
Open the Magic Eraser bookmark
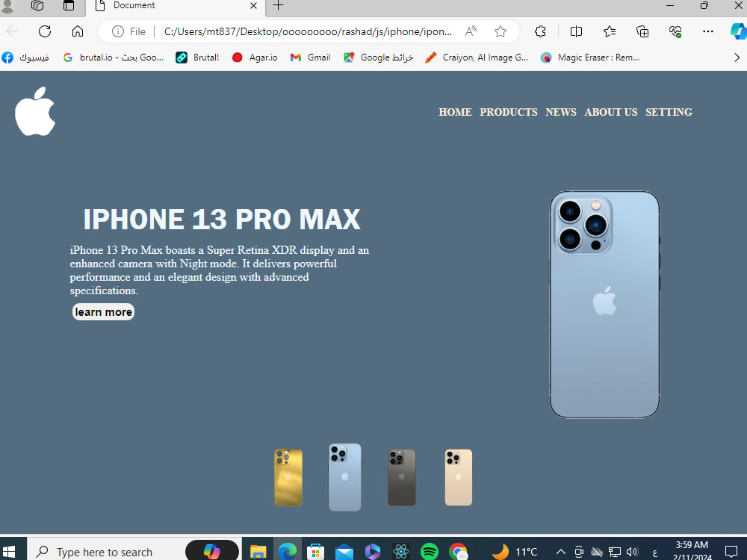[x=590, y=57]
